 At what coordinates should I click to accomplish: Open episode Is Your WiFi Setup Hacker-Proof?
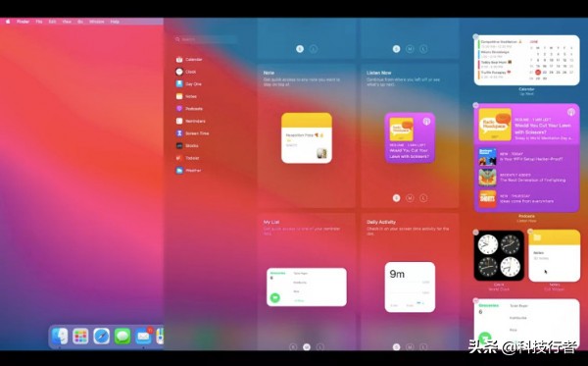[x=527, y=157]
